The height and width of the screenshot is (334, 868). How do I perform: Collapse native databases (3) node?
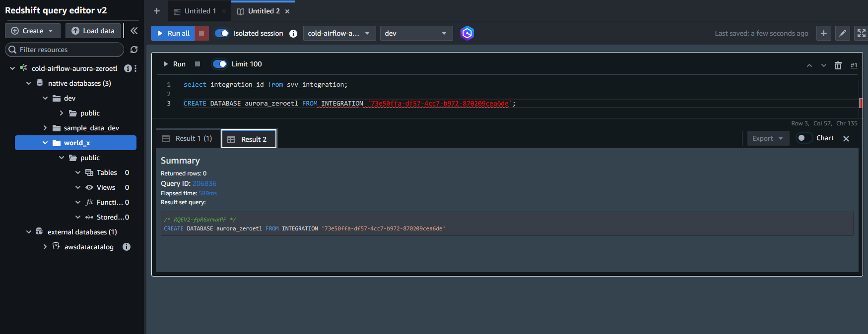click(x=29, y=83)
